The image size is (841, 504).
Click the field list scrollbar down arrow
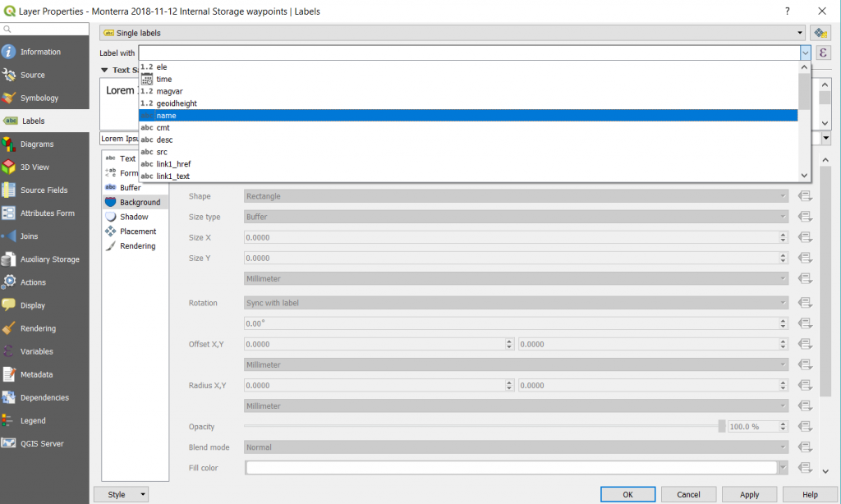point(803,176)
